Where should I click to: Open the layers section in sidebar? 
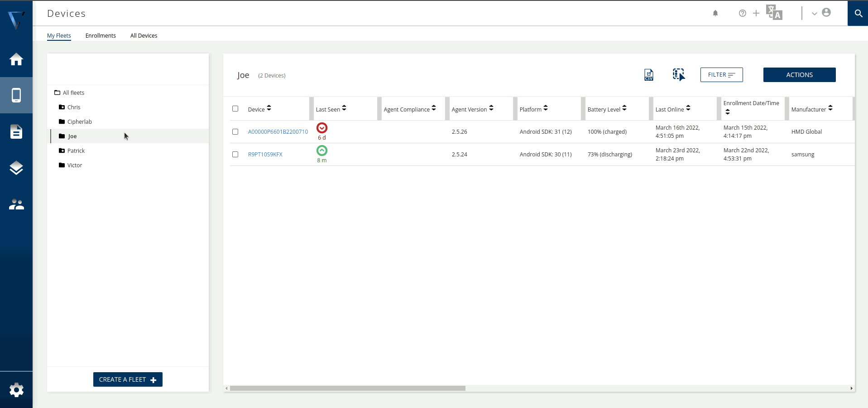point(16,168)
